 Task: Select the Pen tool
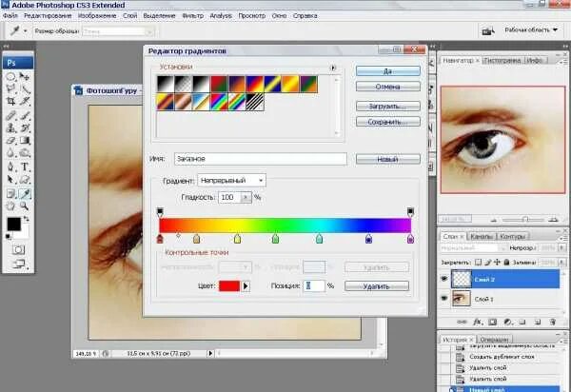[10, 167]
